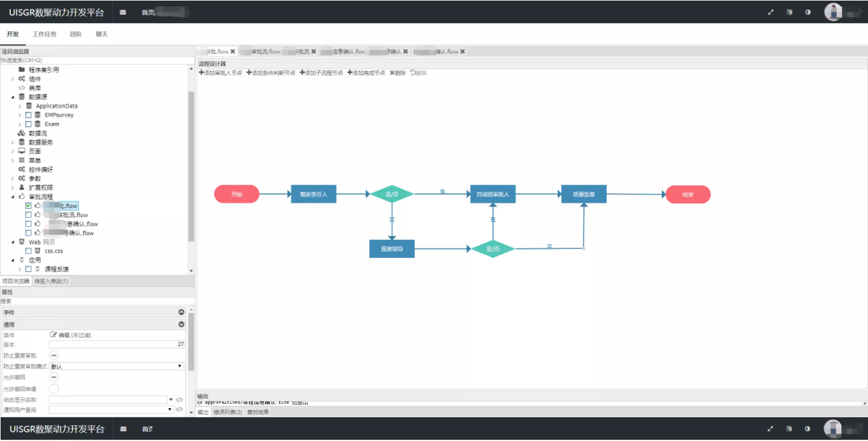Open the user avatar in top header

click(833, 12)
